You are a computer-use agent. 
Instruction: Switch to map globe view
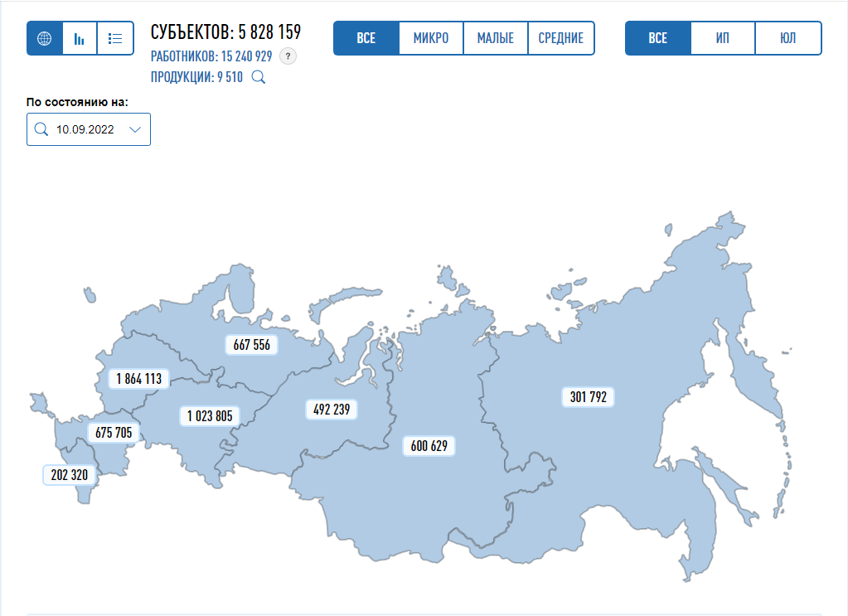click(x=45, y=38)
